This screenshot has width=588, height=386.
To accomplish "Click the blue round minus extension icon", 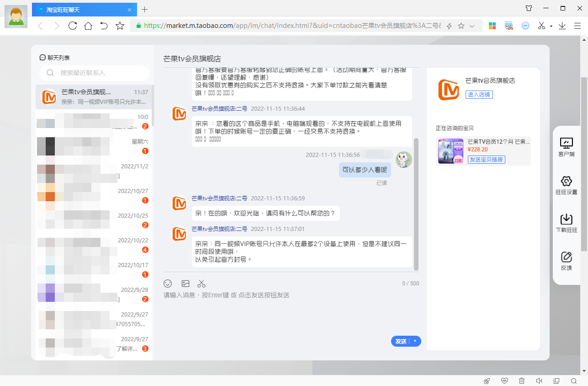I will [525, 26].
